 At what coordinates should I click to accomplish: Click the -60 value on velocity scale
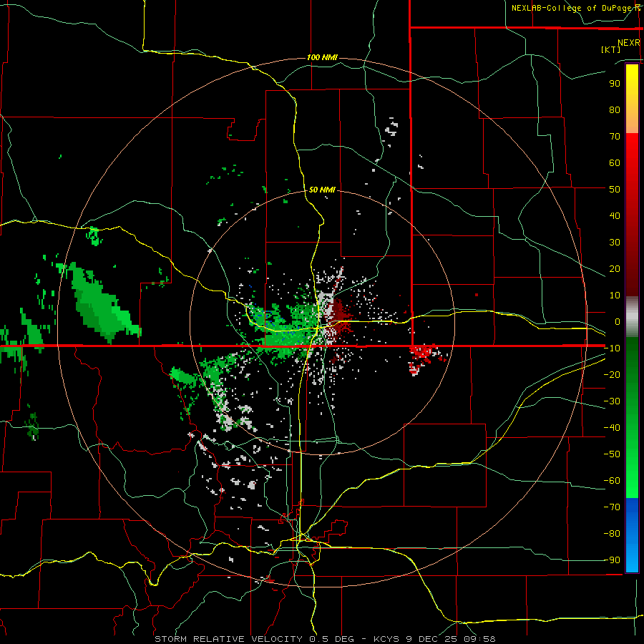612,481
